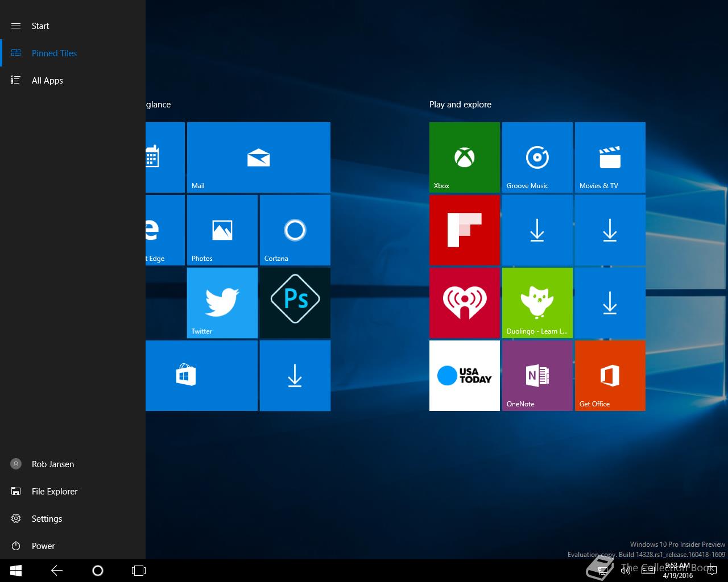Click the Cortana circle on taskbar
This screenshot has width=728, height=582.
point(98,571)
